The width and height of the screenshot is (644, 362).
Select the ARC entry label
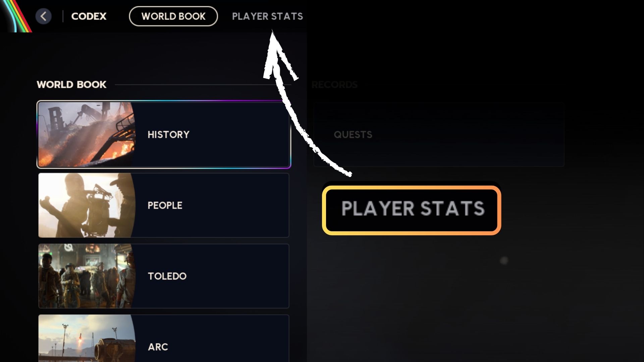pyautogui.click(x=158, y=347)
